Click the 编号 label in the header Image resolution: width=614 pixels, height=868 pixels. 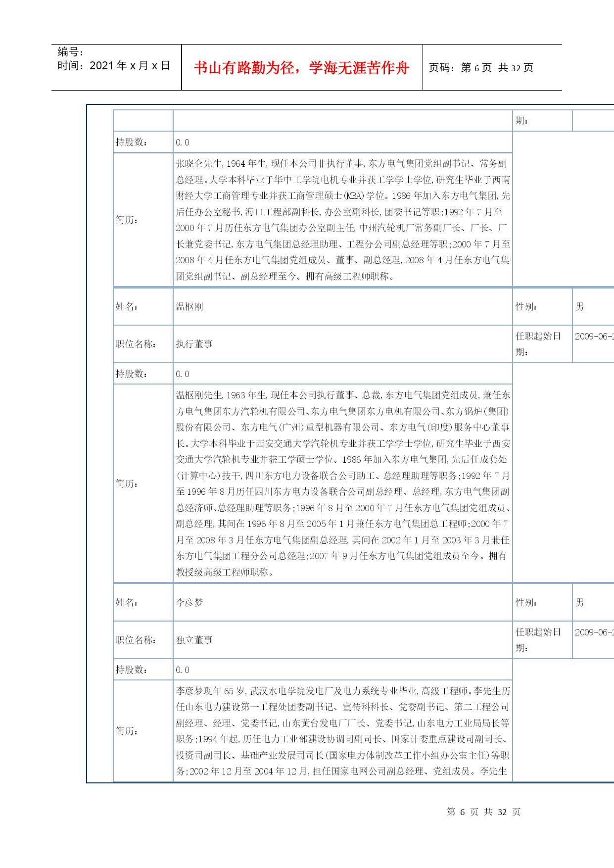(70, 52)
